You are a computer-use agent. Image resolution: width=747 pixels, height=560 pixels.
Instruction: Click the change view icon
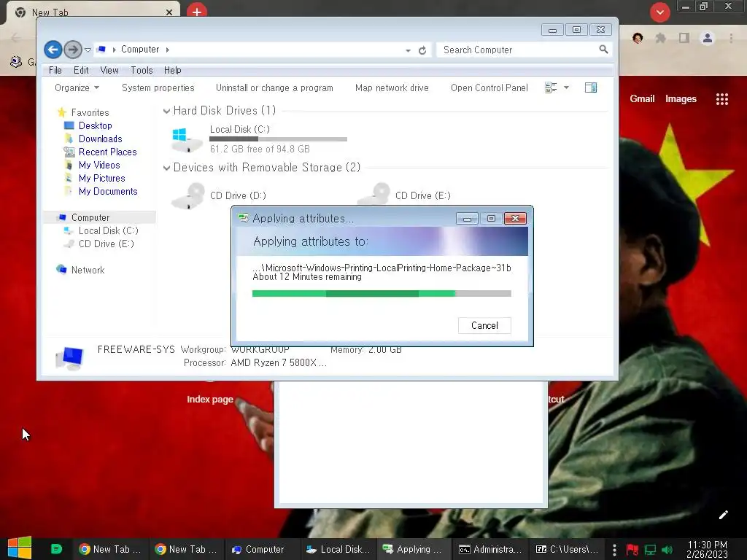(x=551, y=87)
